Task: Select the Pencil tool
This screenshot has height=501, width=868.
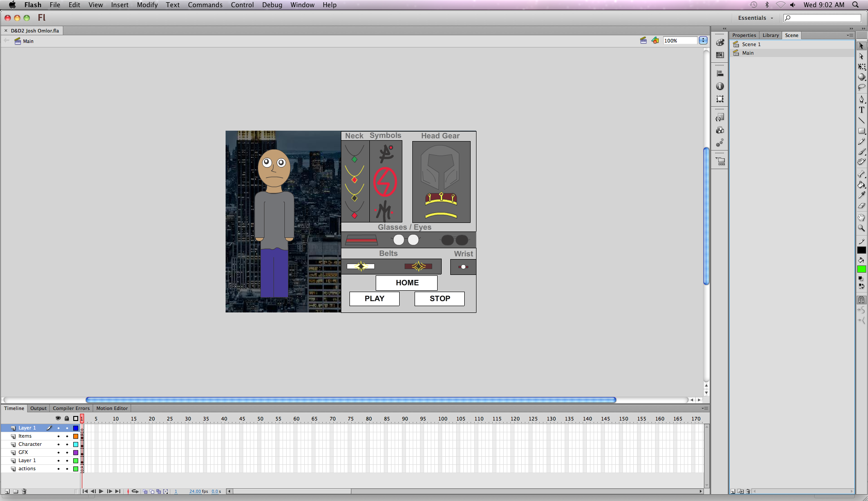Action: (861, 142)
